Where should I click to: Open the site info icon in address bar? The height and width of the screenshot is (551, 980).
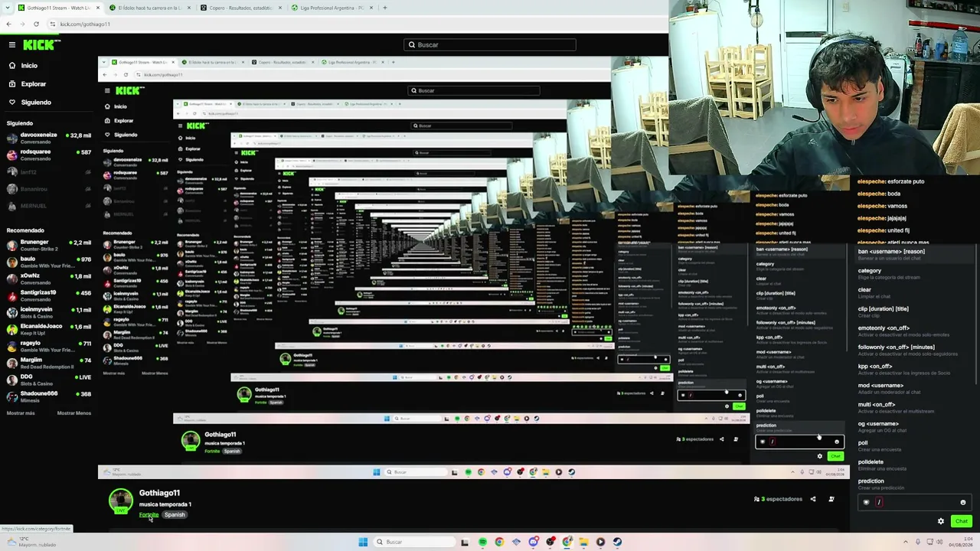(x=53, y=24)
